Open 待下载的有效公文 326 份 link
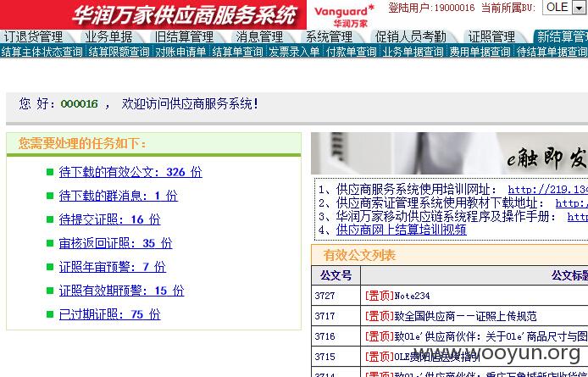 [x=130, y=172]
